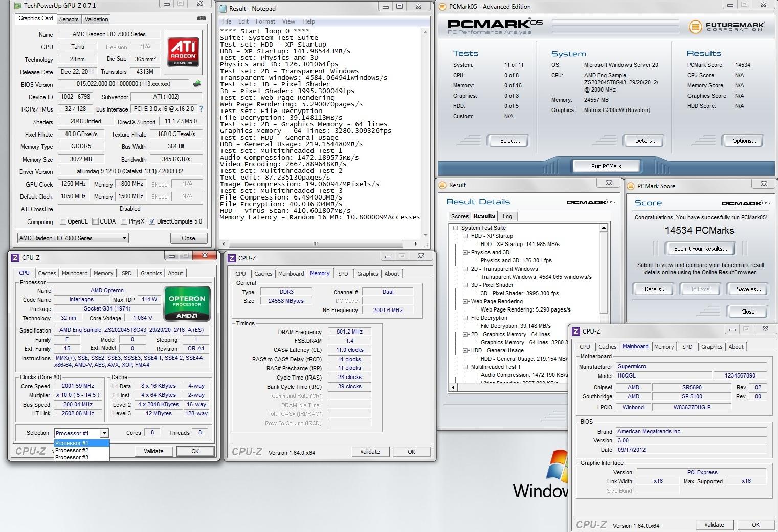Click the CPU-Z Mainboard window Z icon
The width and height of the screenshot is (778, 532).
click(x=576, y=331)
